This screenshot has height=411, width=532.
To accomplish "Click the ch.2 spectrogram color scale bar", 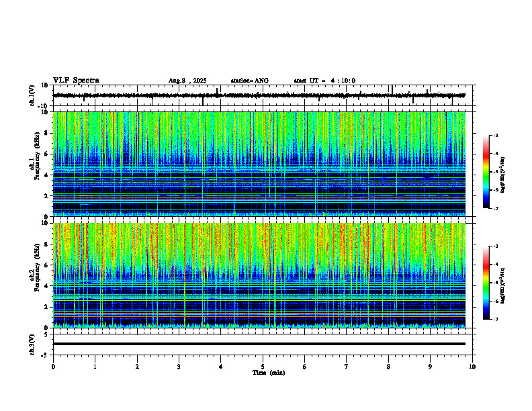I will point(486,283).
